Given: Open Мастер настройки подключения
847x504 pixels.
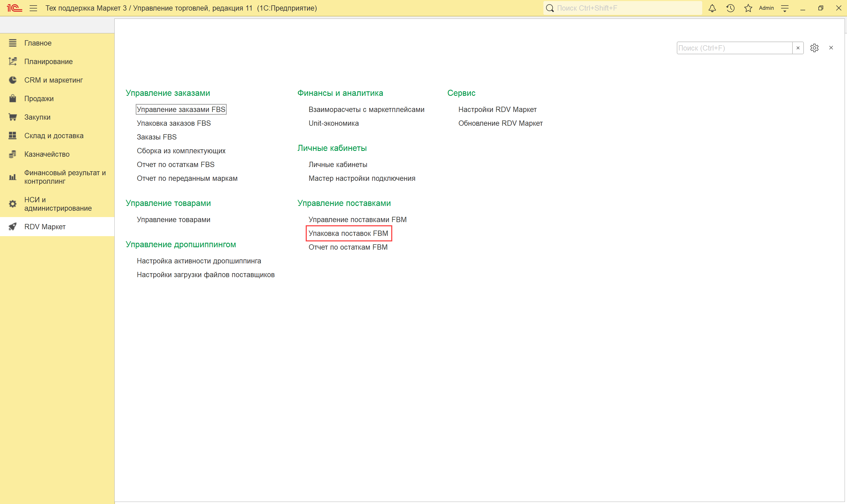Looking at the screenshot, I should tap(362, 178).
